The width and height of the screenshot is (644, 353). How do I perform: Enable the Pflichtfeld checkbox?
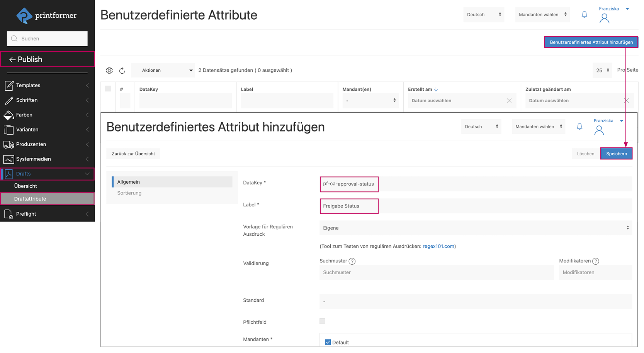(323, 321)
